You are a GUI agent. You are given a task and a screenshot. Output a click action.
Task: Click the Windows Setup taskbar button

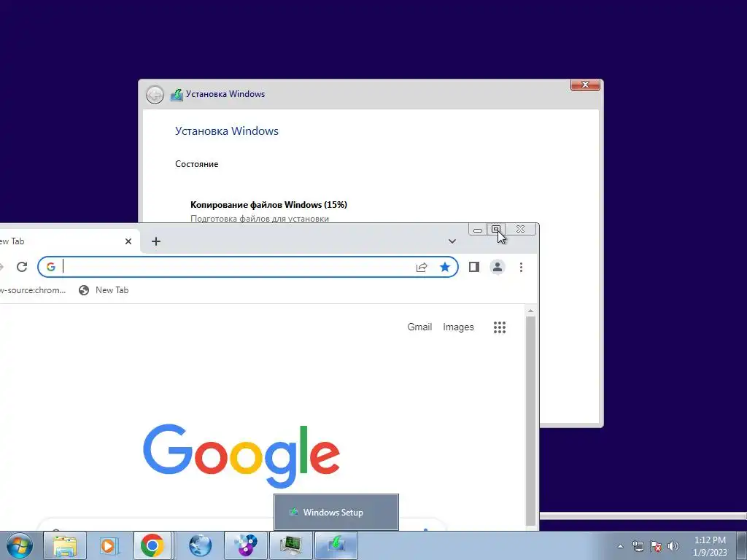[x=336, y=545]
